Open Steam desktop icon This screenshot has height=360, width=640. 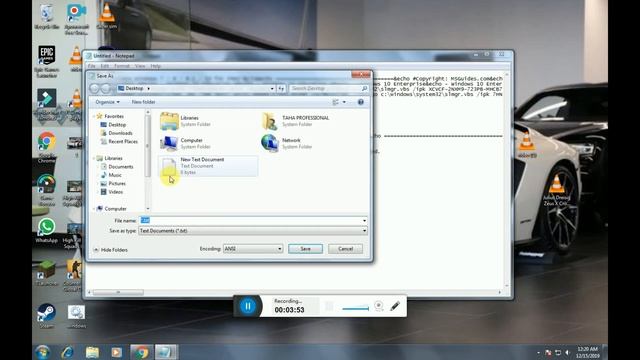point(46,316)
